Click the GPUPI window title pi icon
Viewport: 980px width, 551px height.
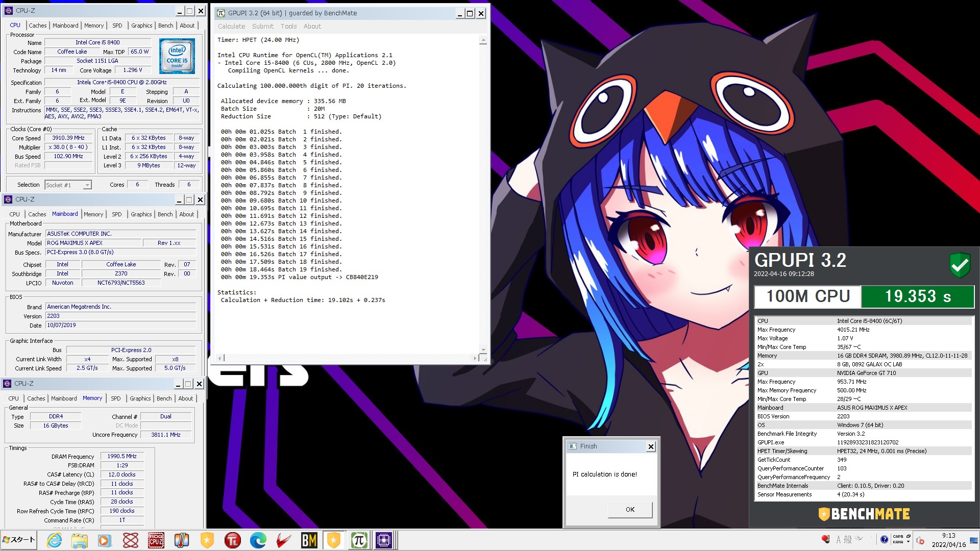[221, 13]
